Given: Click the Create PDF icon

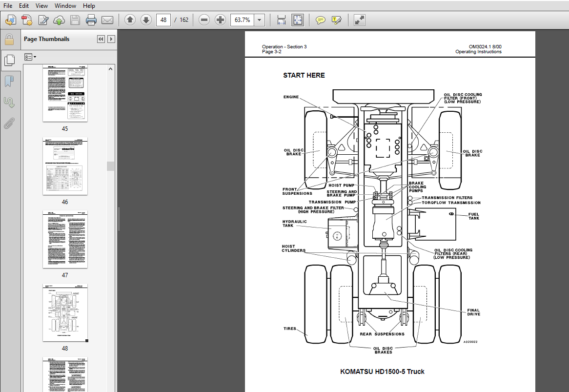Looking at the screenshot, I should pyautogui.click(x=27, y=20).
